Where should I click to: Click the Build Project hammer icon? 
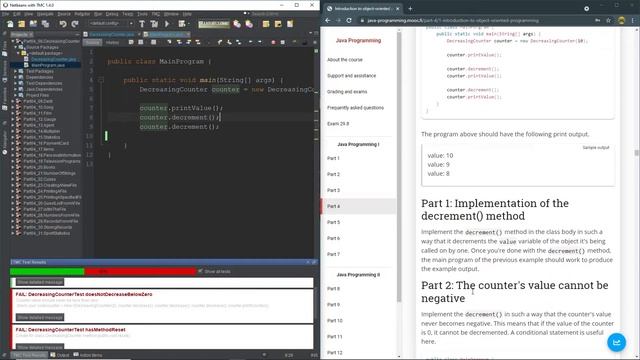142,24
